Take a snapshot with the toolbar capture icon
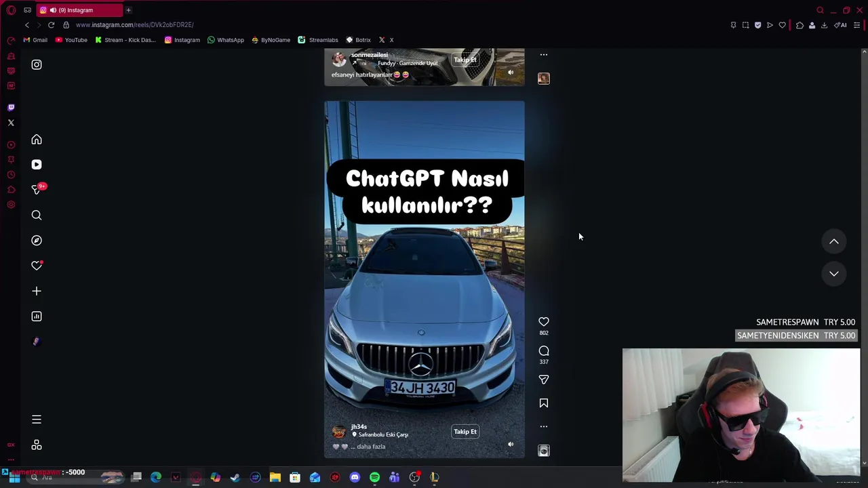This screenshot has width=868, height=488. coord(745,25)
